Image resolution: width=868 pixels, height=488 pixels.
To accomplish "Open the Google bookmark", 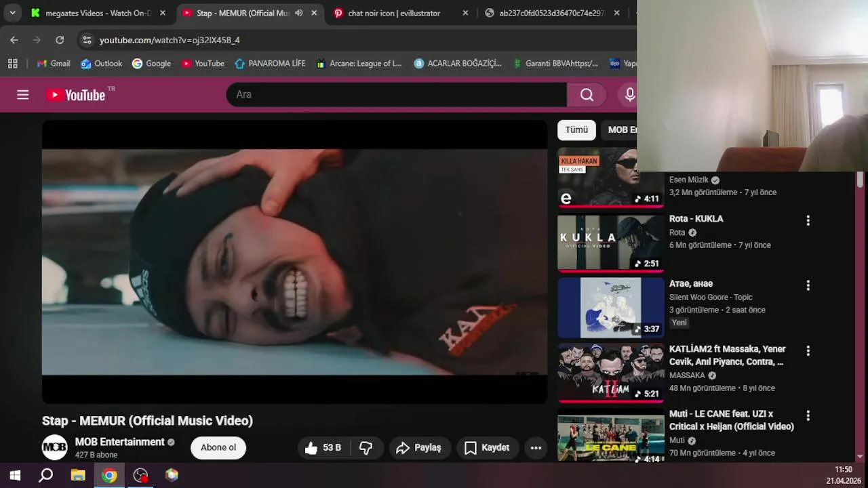I will 152,64.
